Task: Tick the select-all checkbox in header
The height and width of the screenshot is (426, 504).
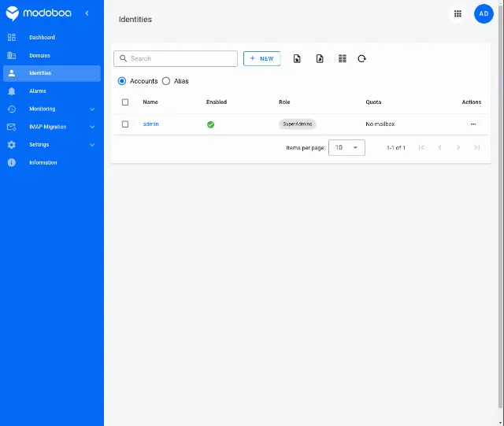Action: click(125, 102)
